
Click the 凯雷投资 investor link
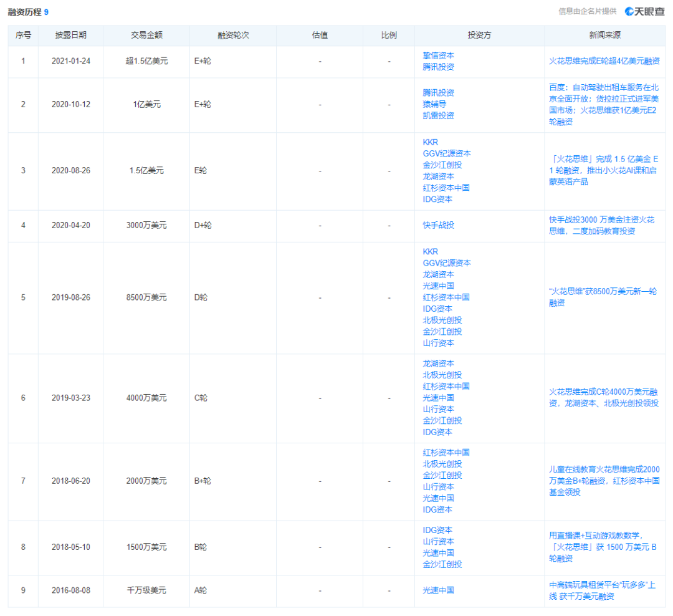pyautogui.click(x=438, y=115)
